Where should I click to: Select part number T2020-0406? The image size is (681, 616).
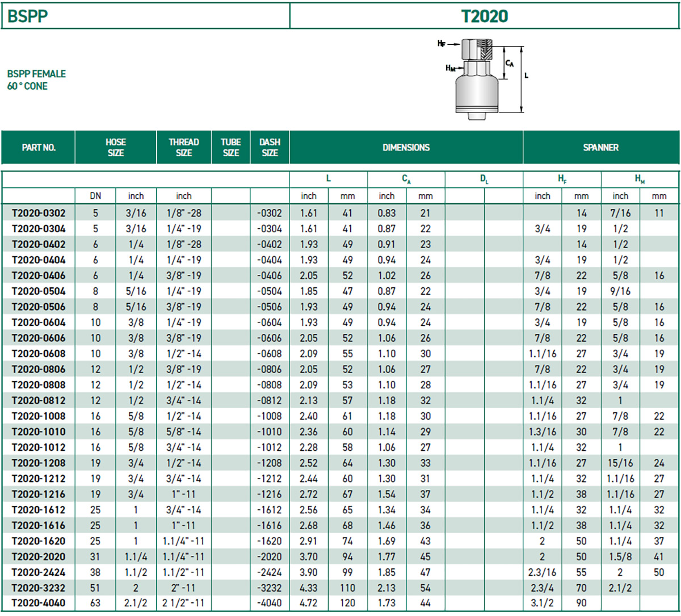tap(39, 276)
